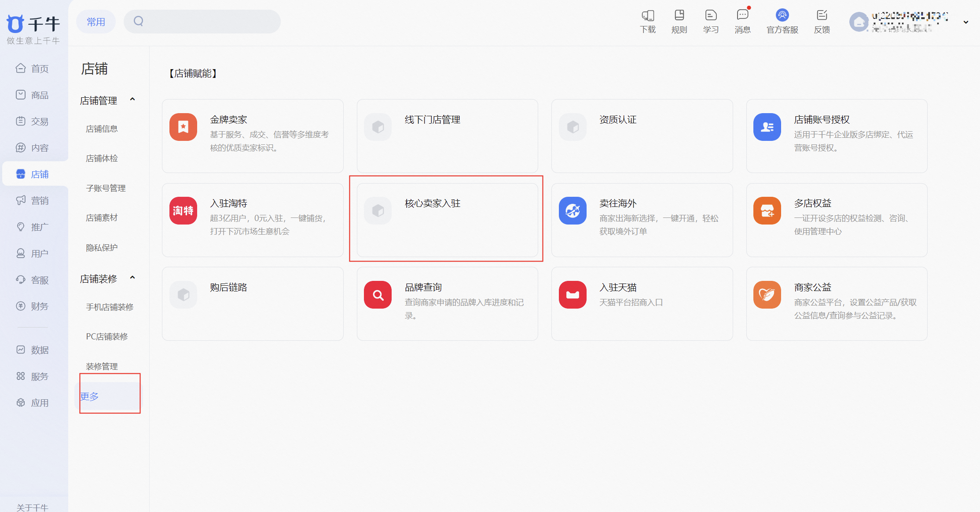Open the 线下门店管理 card title
Image resolution: width=980 pixels, height=512 pixels.
click(x=433, y=120)
